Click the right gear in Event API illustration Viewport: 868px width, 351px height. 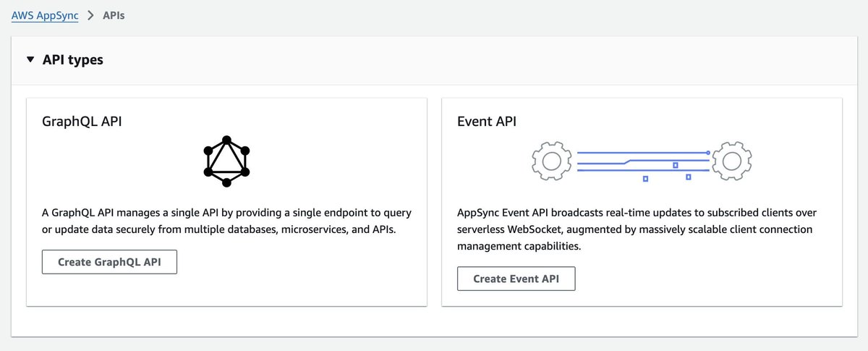(731, 161)
